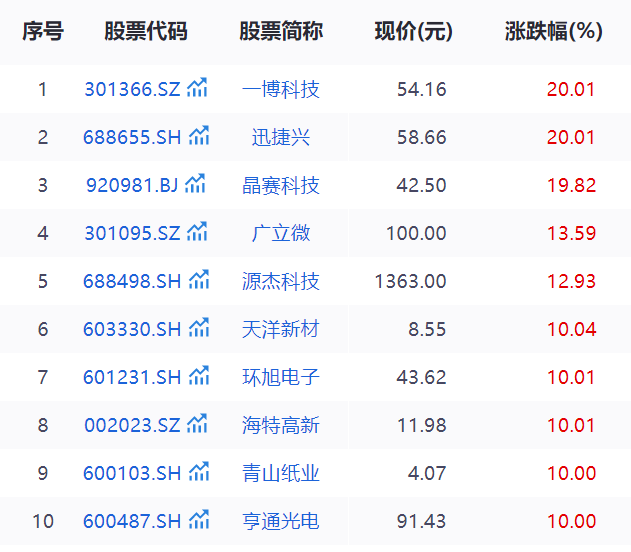This screenshot has height=552, width=631.
Task: Select the 股票代码 column header
Action: (x=146, y=31)
